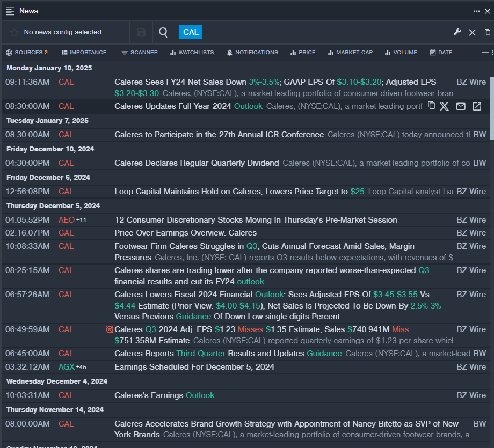Viewport: 494px width, 448px height.
Task: Click the save news config icon
Action: coord(141,32)
